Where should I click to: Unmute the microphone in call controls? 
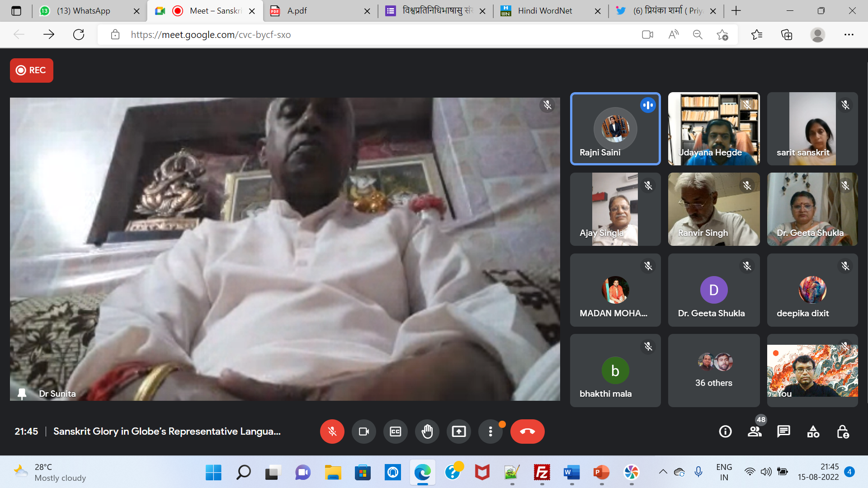coord(332,432)
